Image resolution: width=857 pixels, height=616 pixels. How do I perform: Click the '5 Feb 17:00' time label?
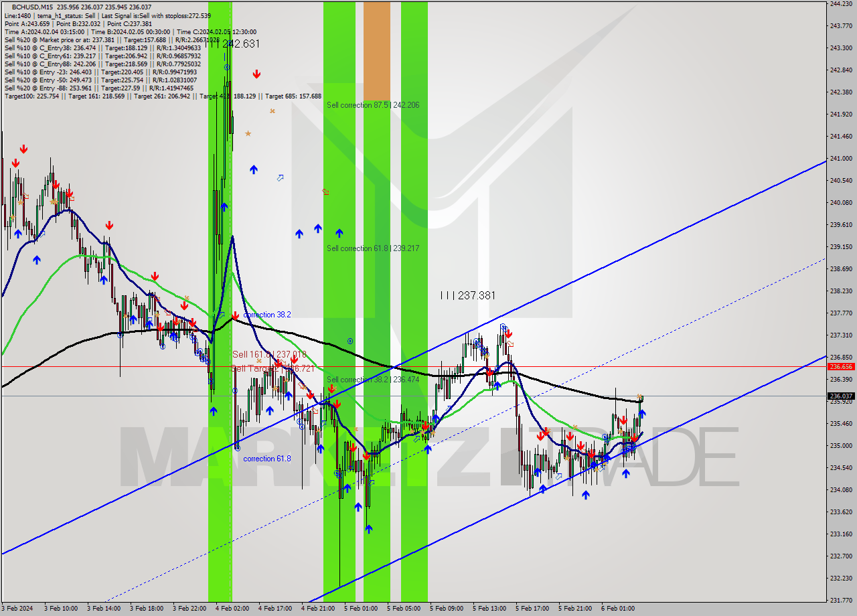(532, 609)
